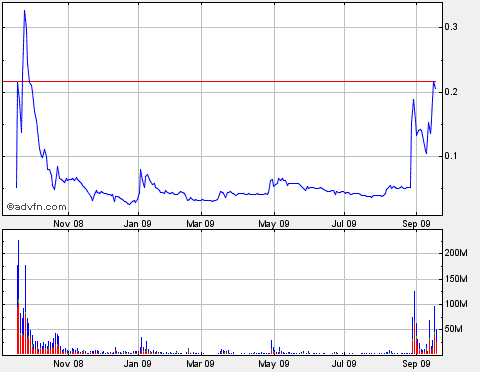Image resolution: width=480 pixels, height=372 pixels.
Task: Click Sep 09 label under price chart
Action: coord(416,223)
